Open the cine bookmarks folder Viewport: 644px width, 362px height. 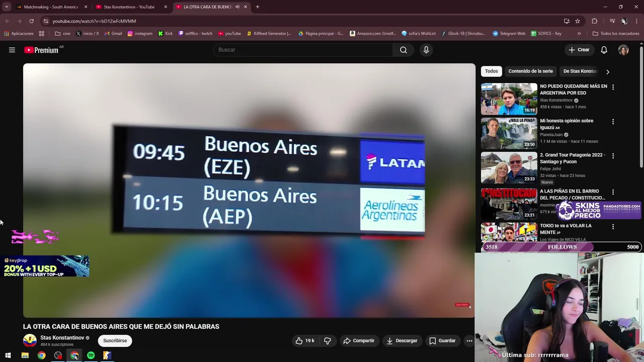62,34
